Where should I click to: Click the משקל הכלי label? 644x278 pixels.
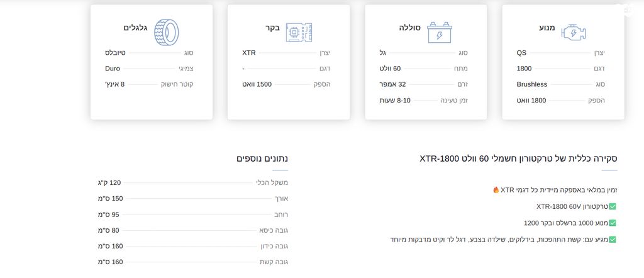pyautogui.click(x=272, y=183)
